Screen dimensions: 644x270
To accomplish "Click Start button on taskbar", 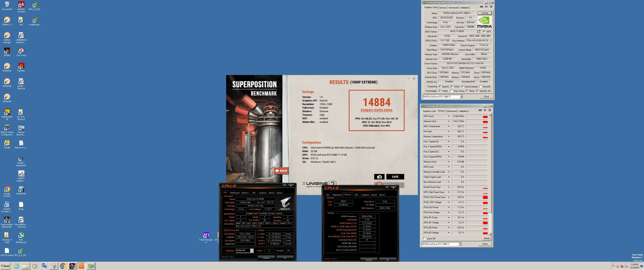I will pyautogui.click(x=5, y=266).
